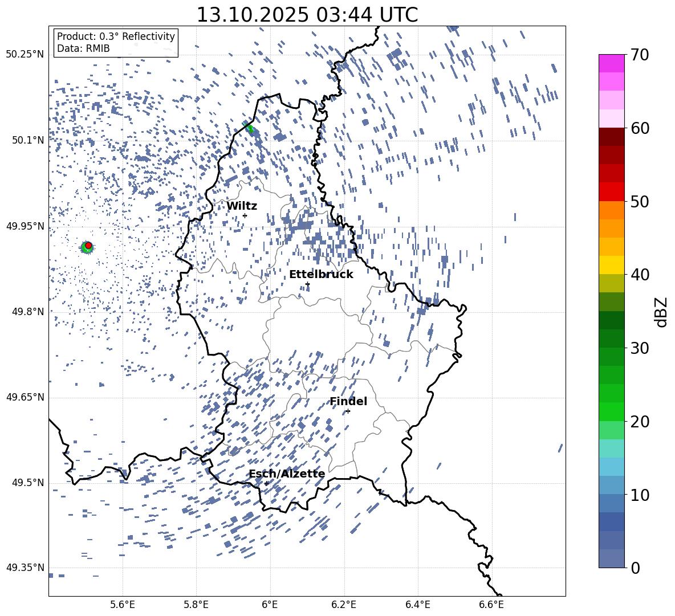Click the Wiltz station cross marker

245,215
